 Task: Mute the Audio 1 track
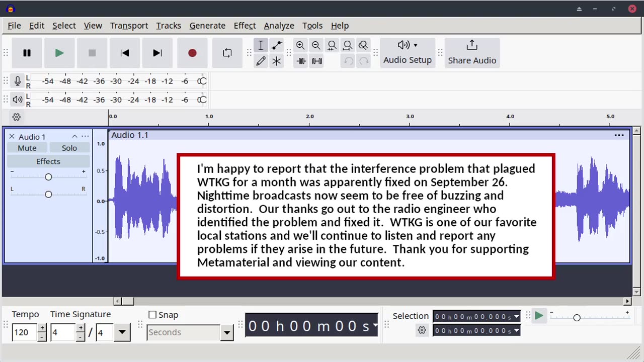coord(27,148)
